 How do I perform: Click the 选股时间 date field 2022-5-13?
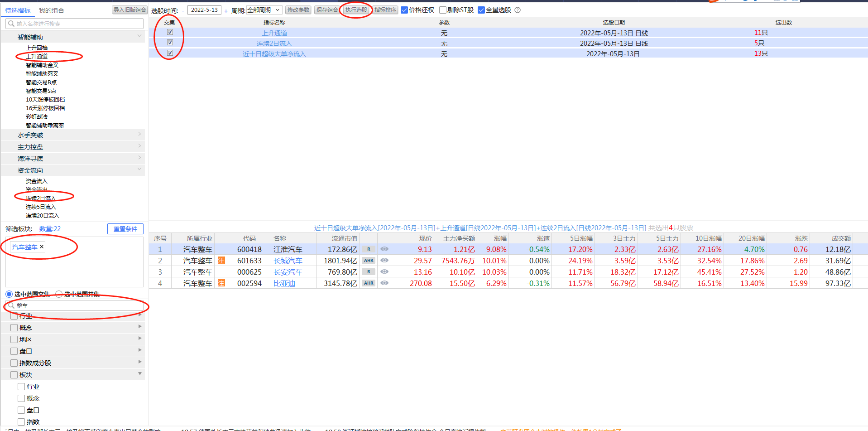204,10
